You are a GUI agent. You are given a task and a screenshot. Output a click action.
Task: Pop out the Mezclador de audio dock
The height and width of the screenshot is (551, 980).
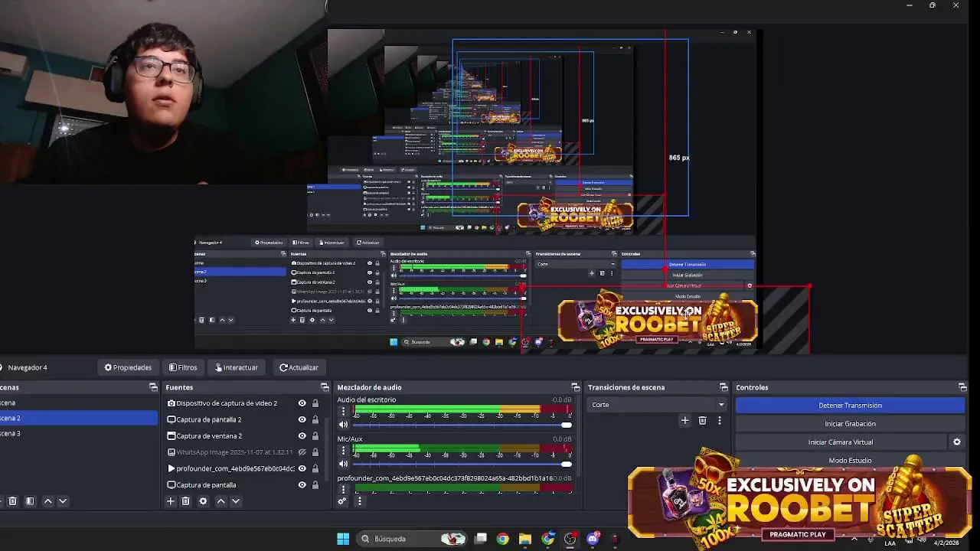tap(576, 387)
